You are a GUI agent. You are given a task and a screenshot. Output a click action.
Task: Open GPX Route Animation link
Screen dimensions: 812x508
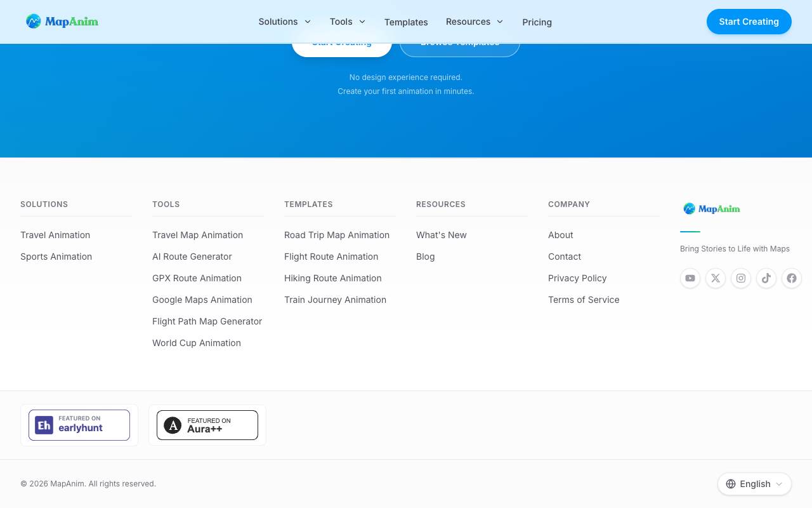coord(197,278)
